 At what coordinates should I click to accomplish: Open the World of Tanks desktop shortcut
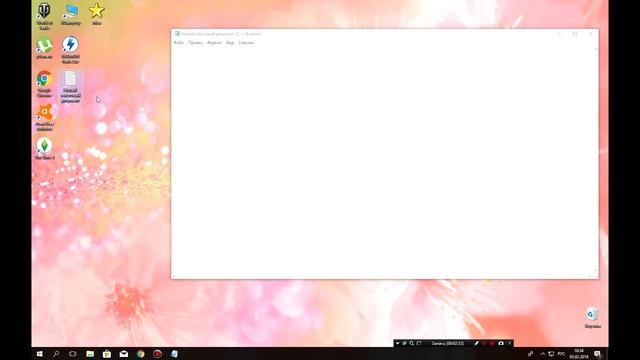pos(44,16)
